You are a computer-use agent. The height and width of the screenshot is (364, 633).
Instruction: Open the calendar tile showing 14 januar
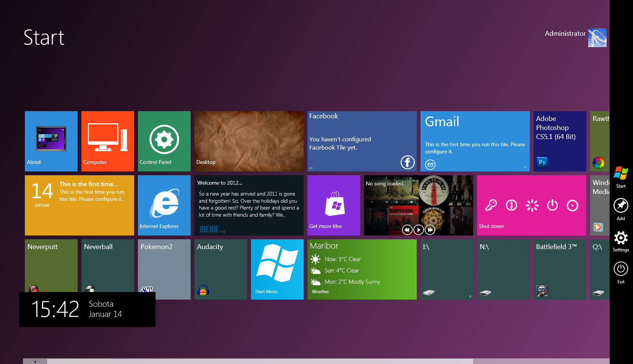coord(80,205)
